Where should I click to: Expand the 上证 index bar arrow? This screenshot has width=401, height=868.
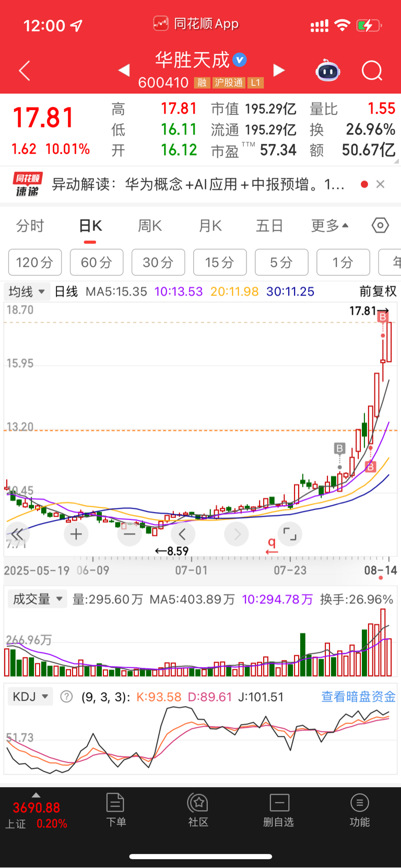point(36,795)
